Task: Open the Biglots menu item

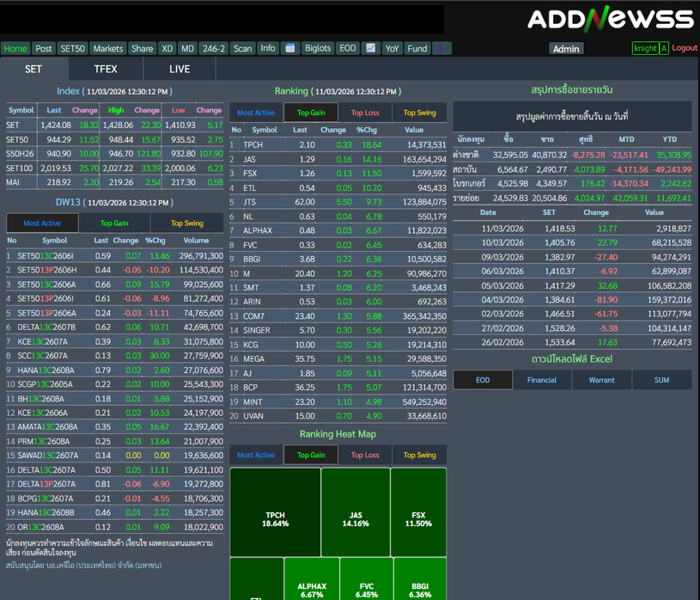Action: coord(318,49)
